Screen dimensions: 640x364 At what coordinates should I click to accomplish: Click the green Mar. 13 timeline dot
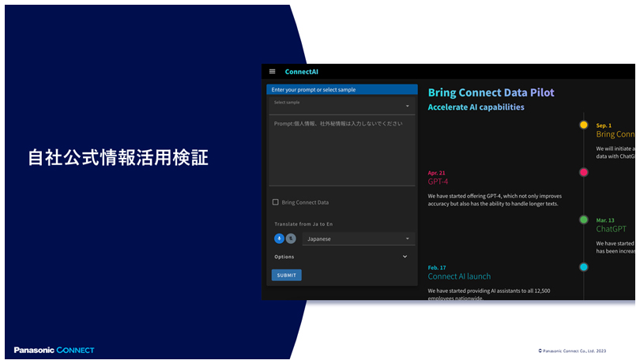click(584, 220)
